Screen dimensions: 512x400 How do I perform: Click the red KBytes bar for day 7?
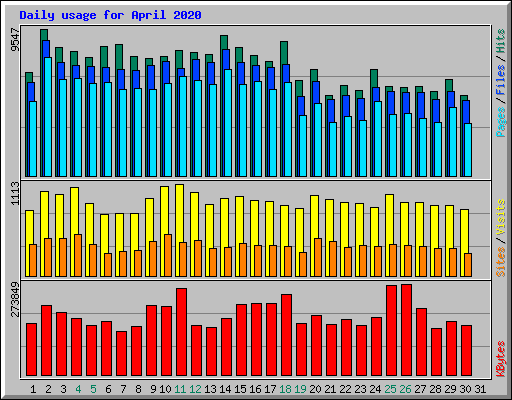pos(122,354)
